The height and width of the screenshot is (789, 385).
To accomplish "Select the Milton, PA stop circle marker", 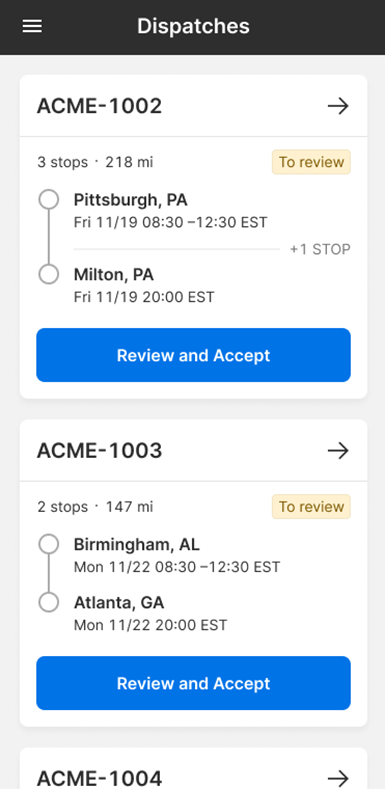I will pyautogui.click(x=49, y=274).
